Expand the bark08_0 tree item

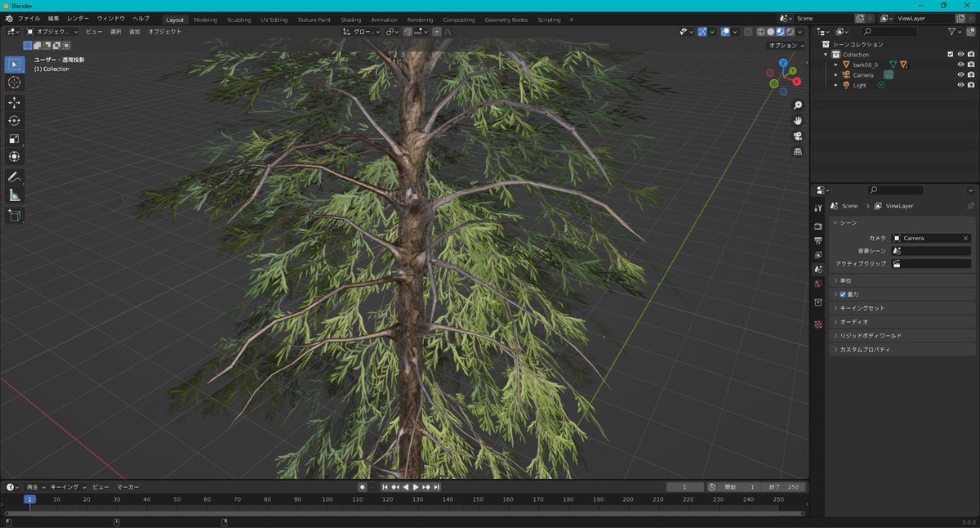(835, 65)
